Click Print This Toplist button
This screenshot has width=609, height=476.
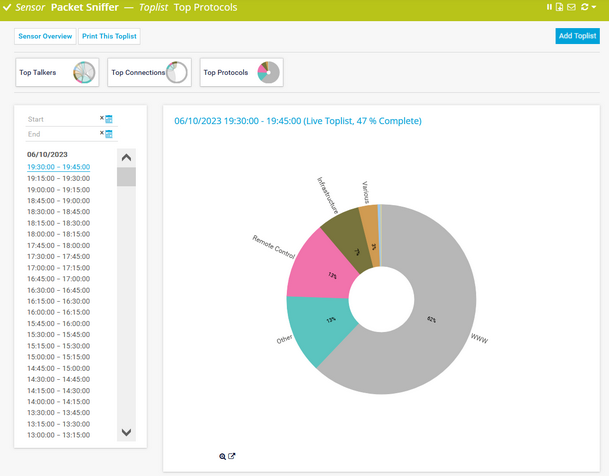point(109,36)
